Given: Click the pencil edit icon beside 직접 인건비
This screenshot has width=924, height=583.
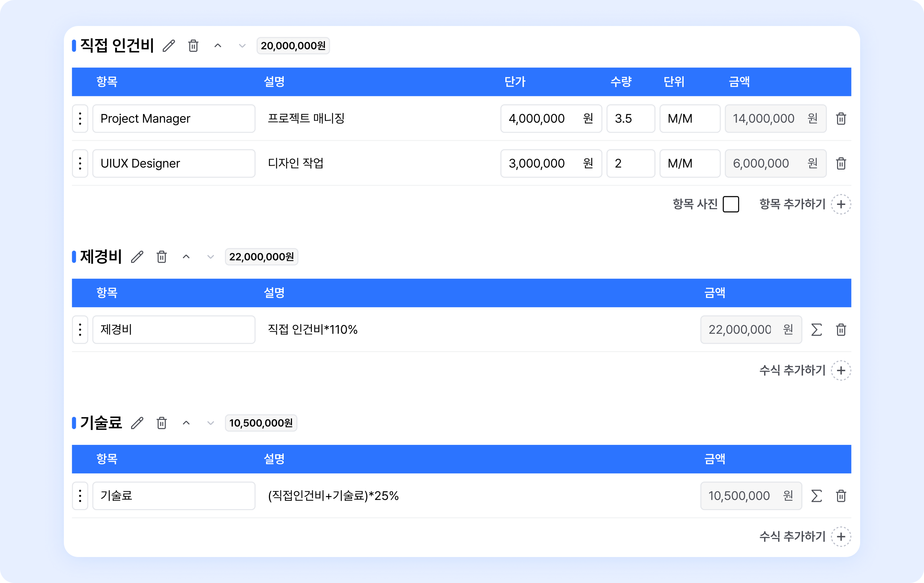Looking at the screenshot, I should (x=169, y=46).
